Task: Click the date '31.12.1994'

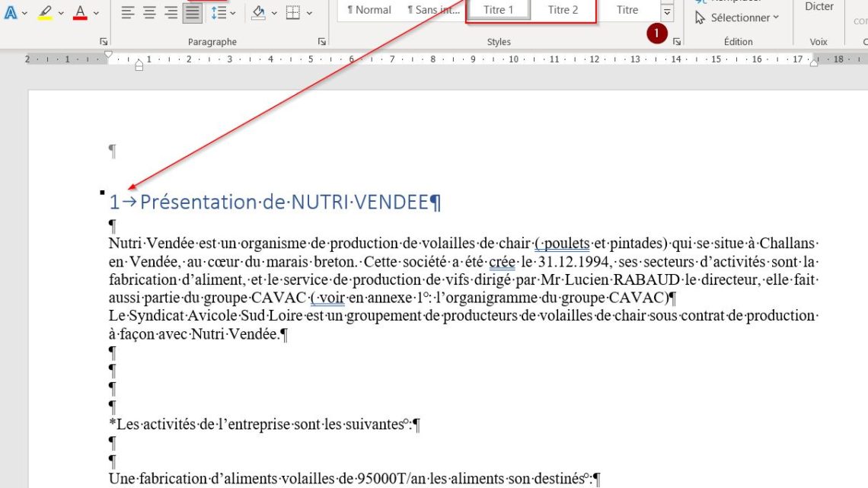Action: [x=573, y=262]
